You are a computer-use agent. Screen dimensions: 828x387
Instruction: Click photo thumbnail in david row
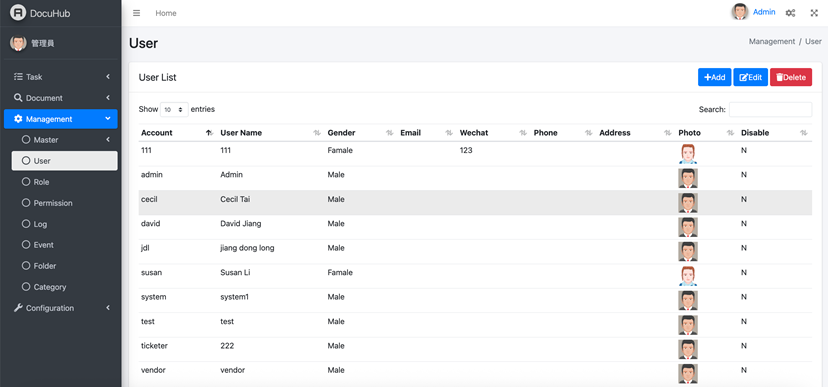(x=688, y=227)
